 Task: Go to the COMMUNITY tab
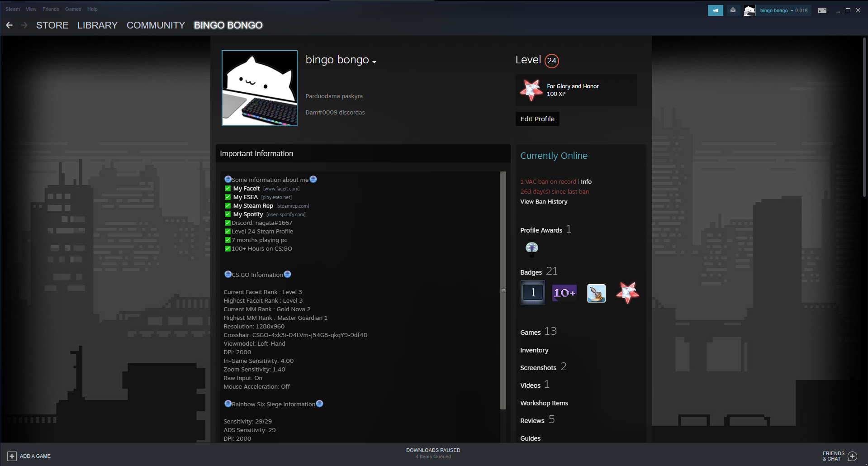pos(156,25)
